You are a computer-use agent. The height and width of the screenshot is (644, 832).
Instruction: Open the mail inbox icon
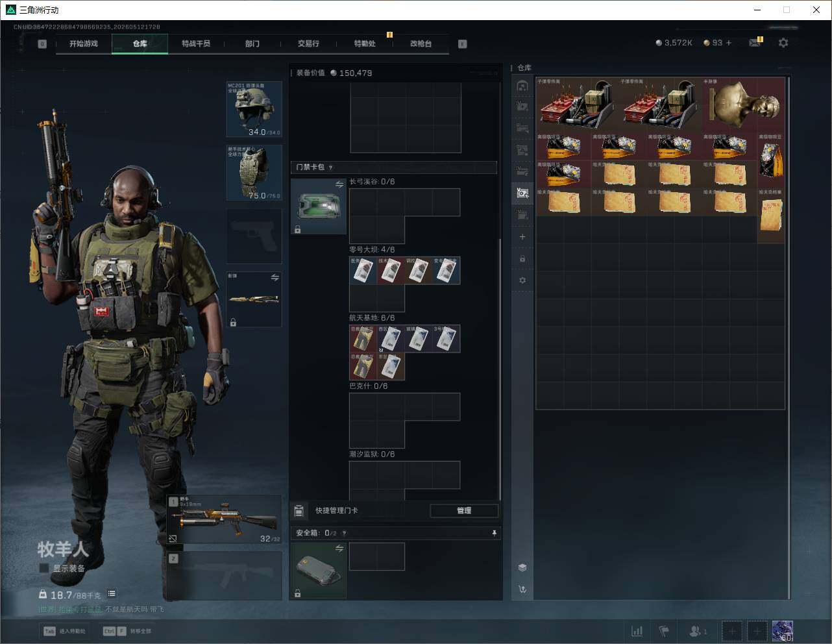click(755, 43)
